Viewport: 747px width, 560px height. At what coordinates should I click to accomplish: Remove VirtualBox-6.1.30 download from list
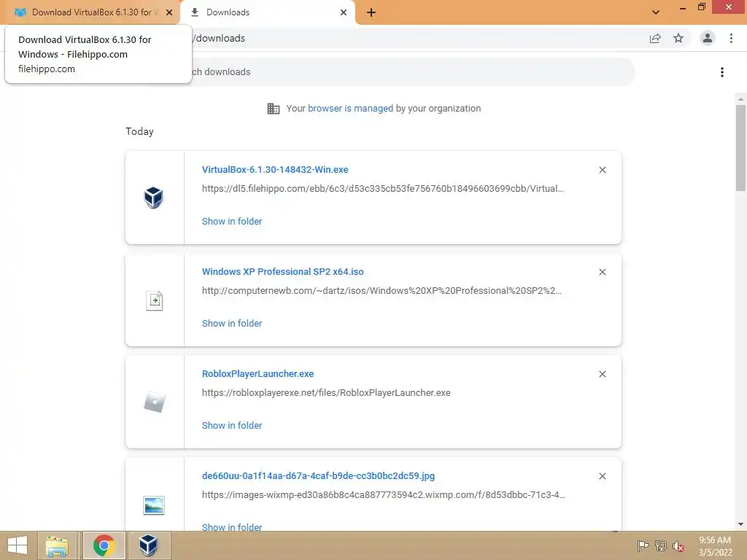tap(602, 170)
